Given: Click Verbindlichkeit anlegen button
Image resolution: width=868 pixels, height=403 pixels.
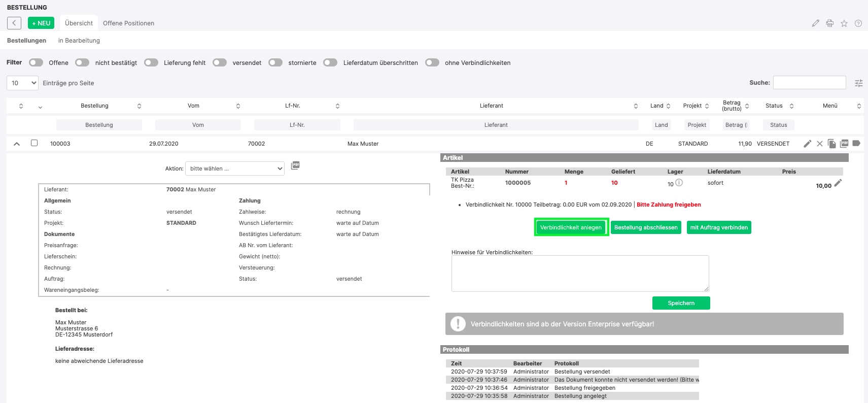Looking at the screenshot, I should pos(571,227).
